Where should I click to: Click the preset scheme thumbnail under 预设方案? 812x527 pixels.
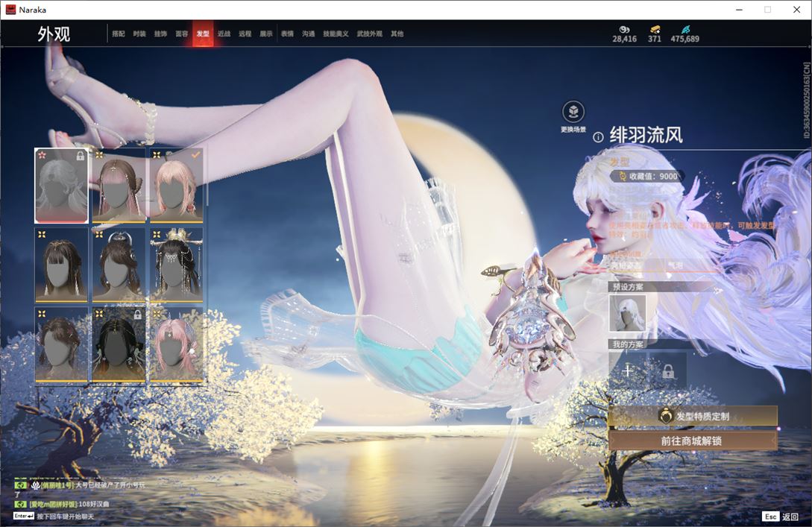click(x=627, y=313)
